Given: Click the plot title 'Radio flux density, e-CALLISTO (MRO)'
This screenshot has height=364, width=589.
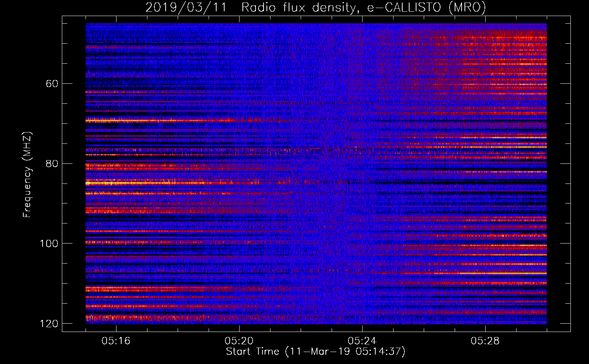Looking at the screenshot, I should point(364,8).
